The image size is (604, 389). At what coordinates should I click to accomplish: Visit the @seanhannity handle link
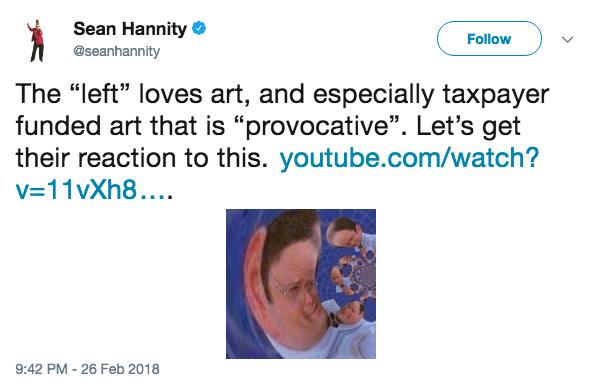116,51
